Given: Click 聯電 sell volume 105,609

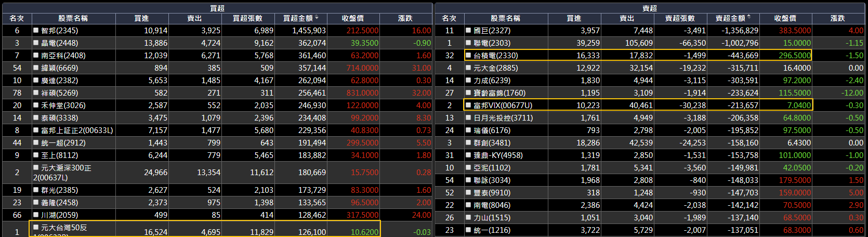Looking at the screenshot, I should [x=639, y=43].
